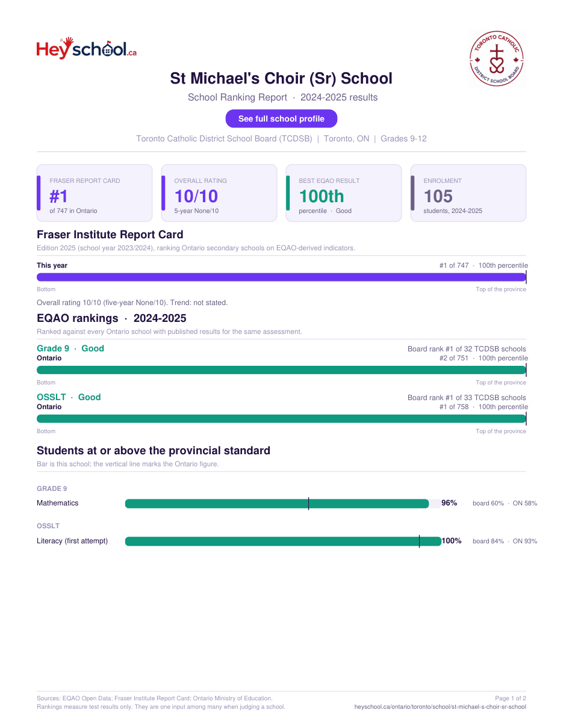
Task: Click the #1 of 758 percentile text
Action: (x=484, y=407)
